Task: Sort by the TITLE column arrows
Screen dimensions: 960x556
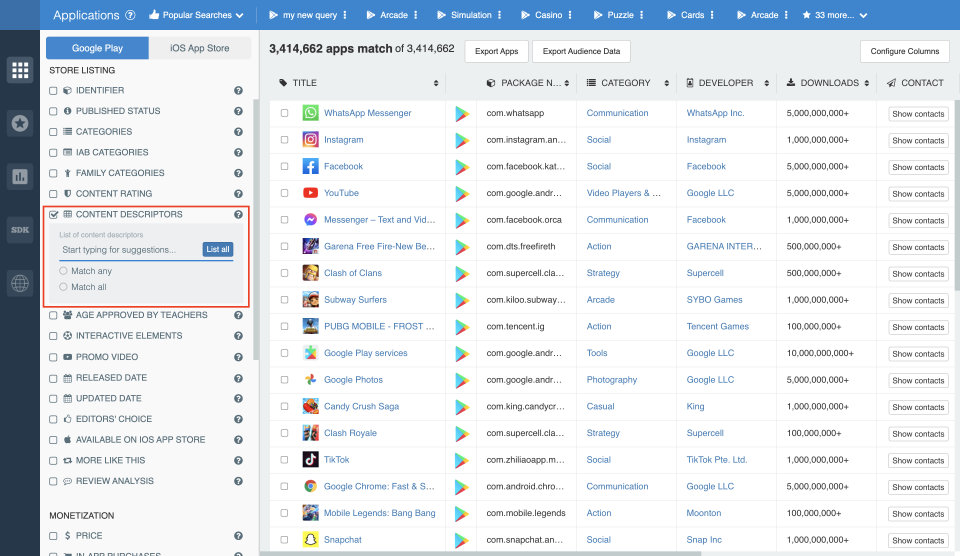Action: [x=436, y=83]
